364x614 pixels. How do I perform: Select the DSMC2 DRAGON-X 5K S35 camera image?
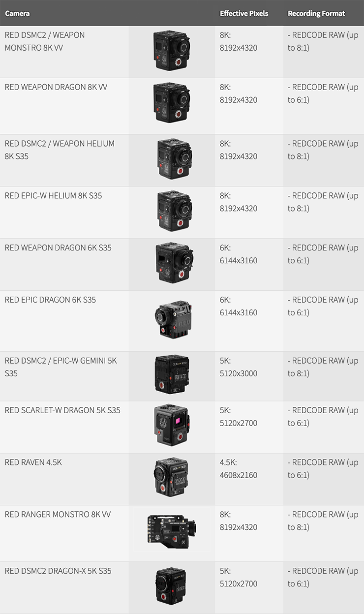click(x=171, y=586)
